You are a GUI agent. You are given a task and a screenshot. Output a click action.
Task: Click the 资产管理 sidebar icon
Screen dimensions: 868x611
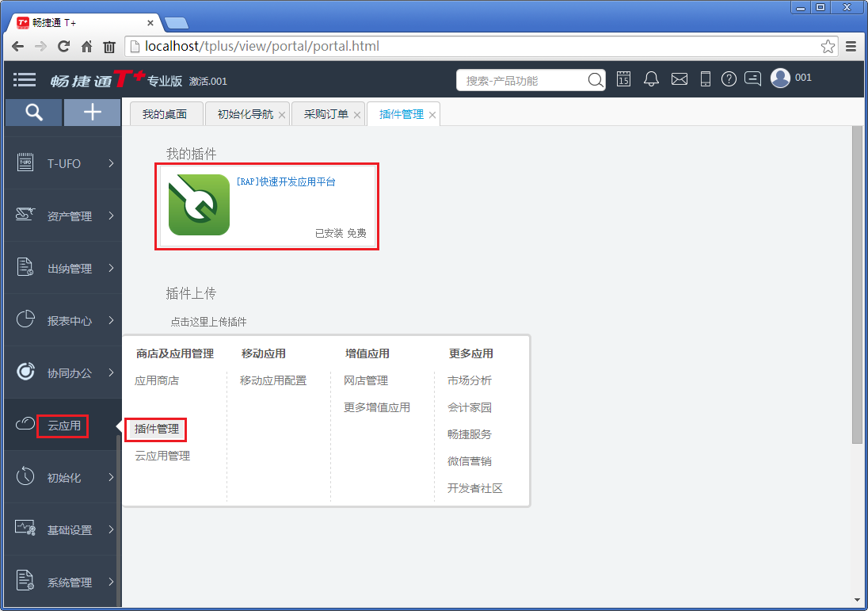[x=25, y=215]
